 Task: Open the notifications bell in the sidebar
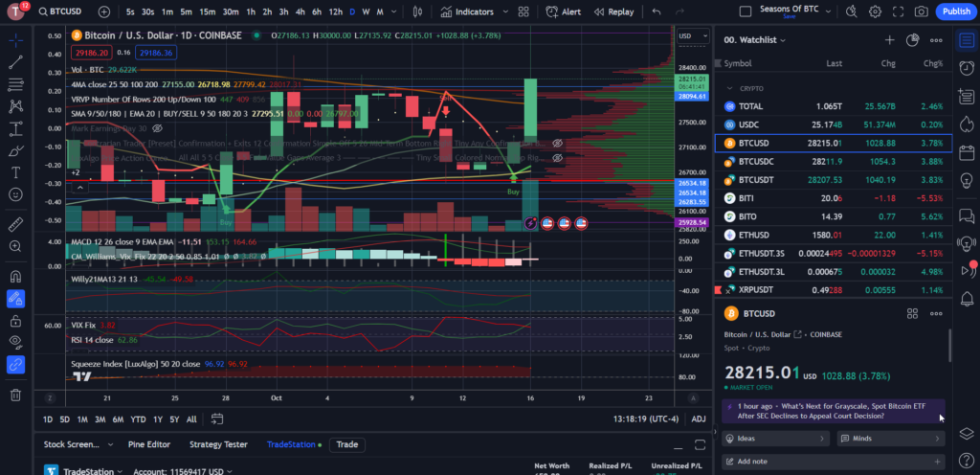pos(967,299)
